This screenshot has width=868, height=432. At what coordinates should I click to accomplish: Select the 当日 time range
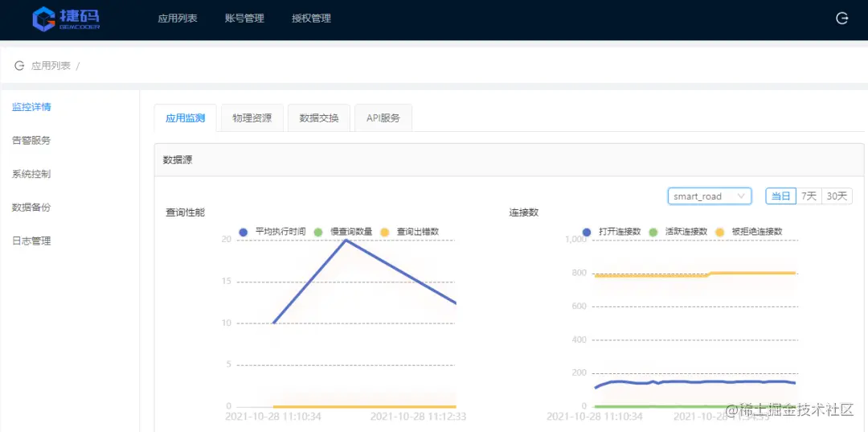(x=780, y=196)
